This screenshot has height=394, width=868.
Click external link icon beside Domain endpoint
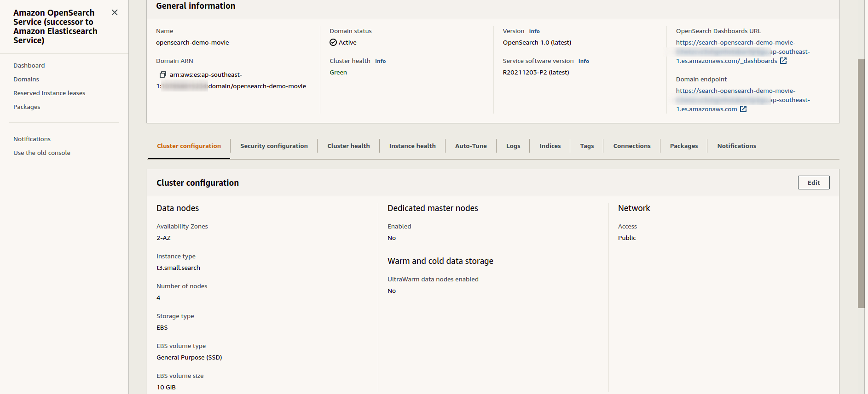pos(743,109)
